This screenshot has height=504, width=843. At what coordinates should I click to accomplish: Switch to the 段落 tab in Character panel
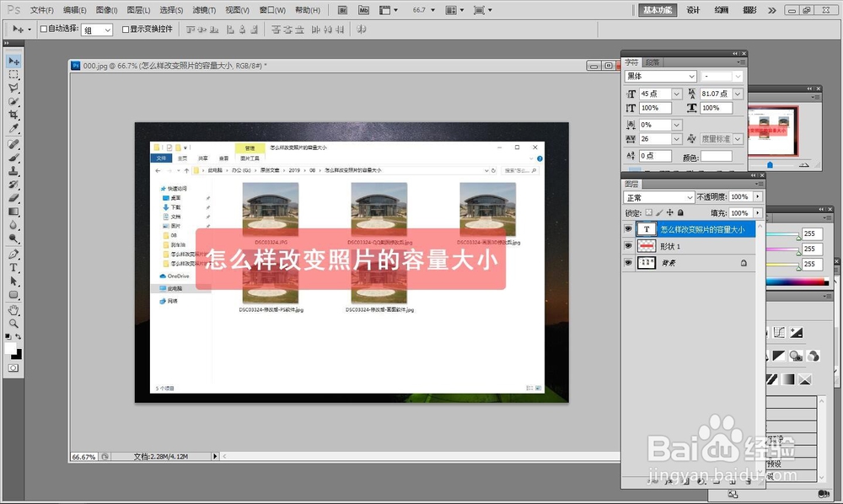point(655,62)
